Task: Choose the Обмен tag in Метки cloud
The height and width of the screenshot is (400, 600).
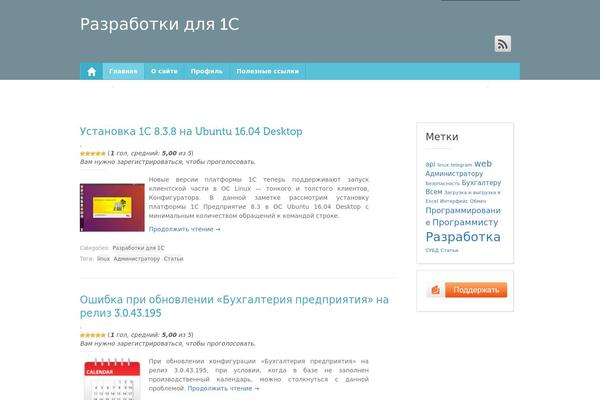Action: point(478,201)
